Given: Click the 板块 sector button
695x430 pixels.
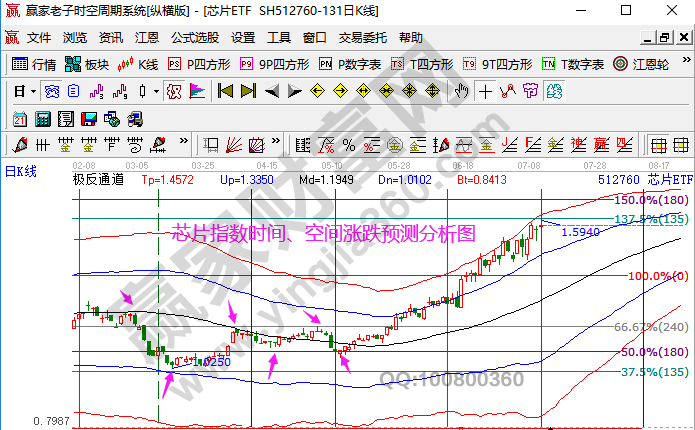Looking at the screenshot, I should pos(86,64).
